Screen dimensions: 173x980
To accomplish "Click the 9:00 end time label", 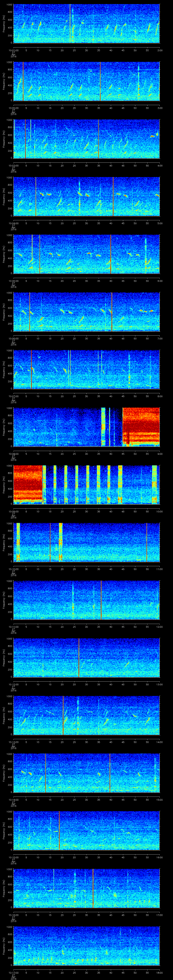I will [x=160, y=454].
